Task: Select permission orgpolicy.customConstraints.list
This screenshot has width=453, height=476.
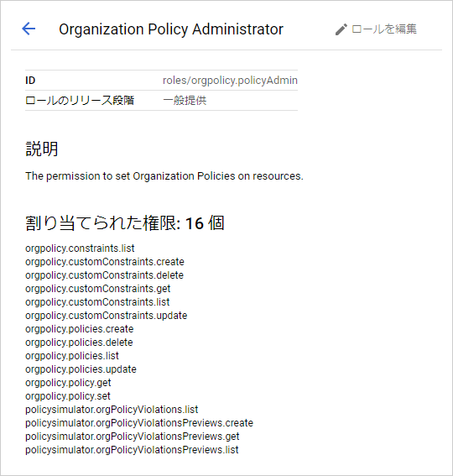Action: tap(97, 302)
